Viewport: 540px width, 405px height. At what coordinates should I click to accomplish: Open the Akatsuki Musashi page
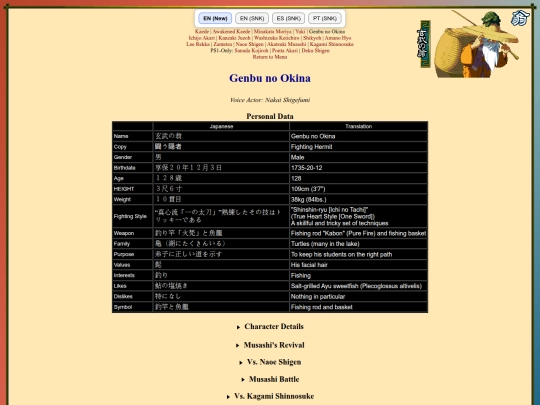pyautogui.click(x=287, y=44)
